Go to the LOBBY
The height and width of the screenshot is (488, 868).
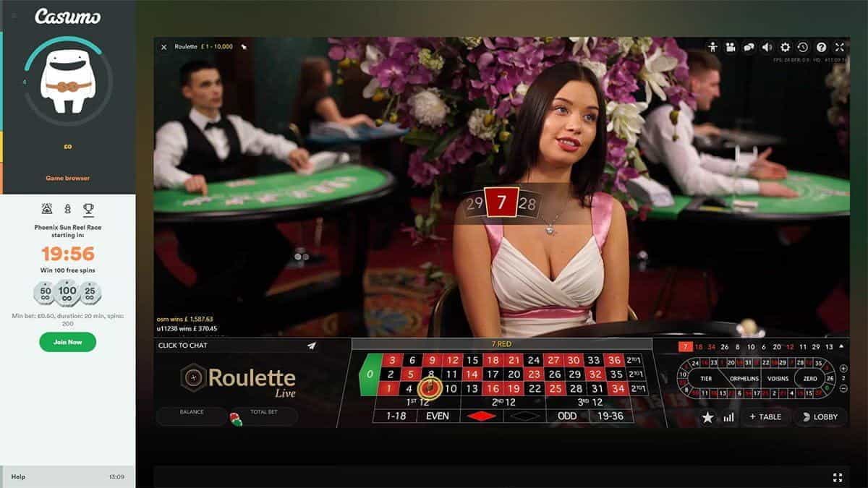coord(820,417)
